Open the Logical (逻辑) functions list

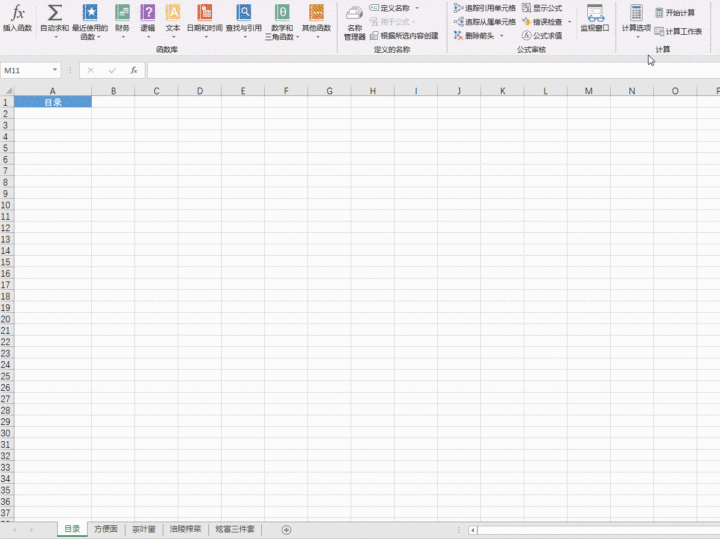pos(147,21)
